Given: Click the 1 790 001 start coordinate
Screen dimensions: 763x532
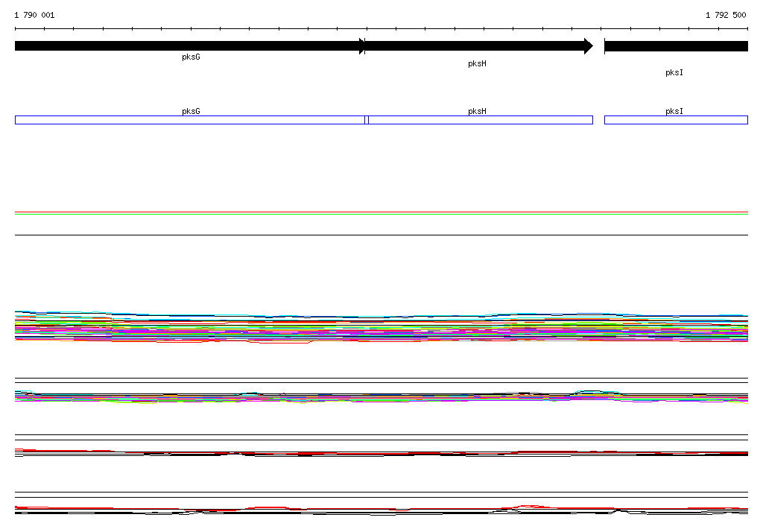Looking at the screenshot, I should [34, 15].
